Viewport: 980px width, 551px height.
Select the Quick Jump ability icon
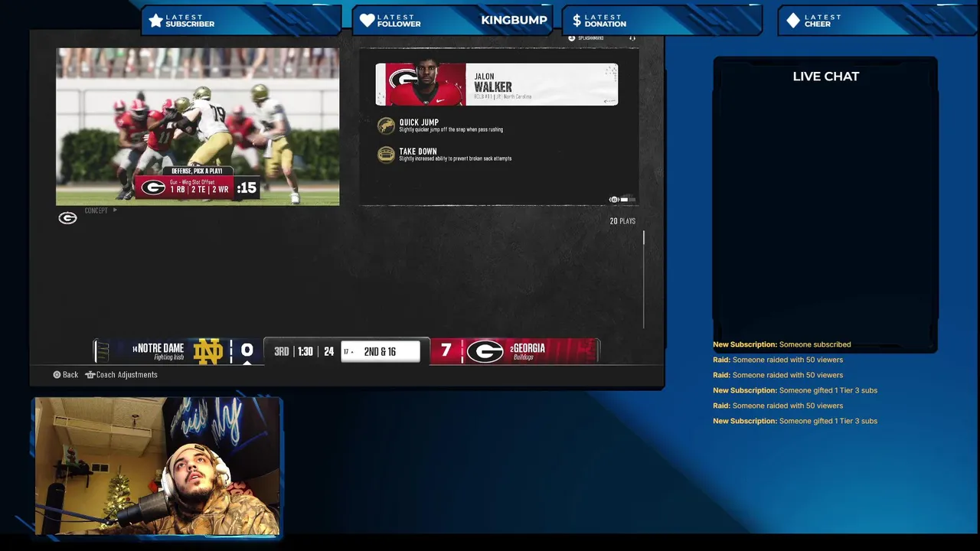click(x=387, y=126)
